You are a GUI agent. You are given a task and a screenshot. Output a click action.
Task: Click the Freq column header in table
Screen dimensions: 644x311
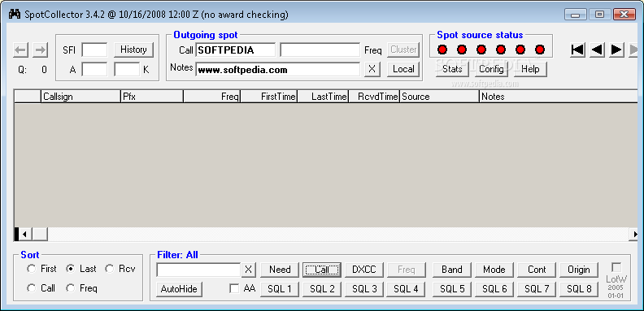(x=212, y=97)
